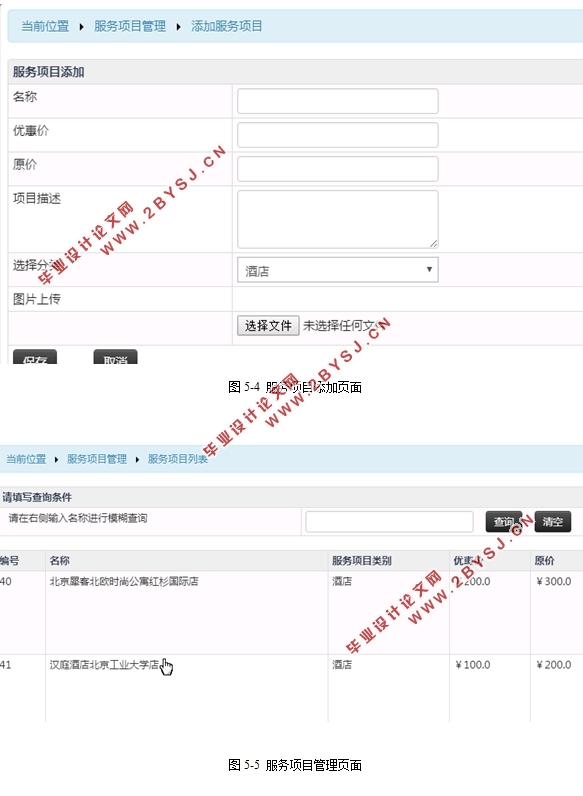The width and height of the screenshot is (583, 796).
Task: Click the 清空 clear button
Action: (x=553, y=521)
